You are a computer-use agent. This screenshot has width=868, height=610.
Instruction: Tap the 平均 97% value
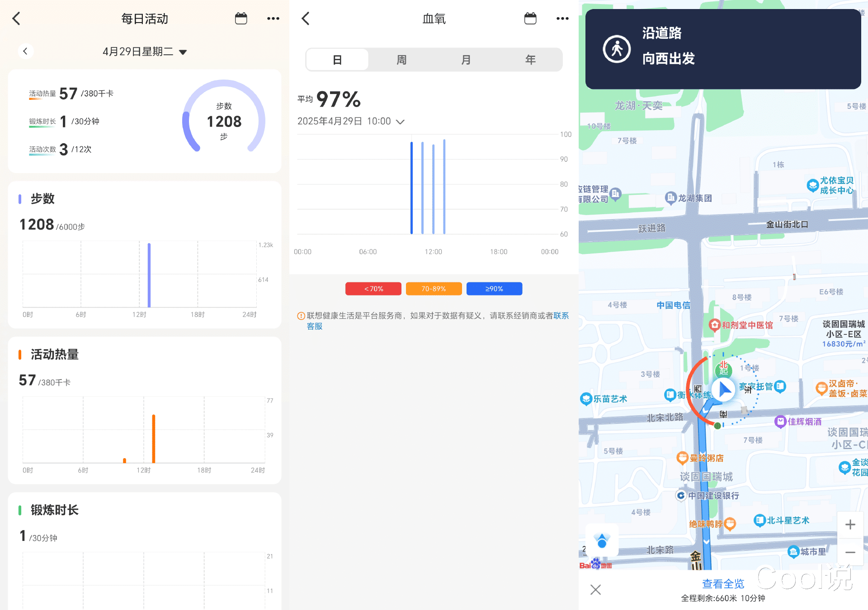[329, 99]
